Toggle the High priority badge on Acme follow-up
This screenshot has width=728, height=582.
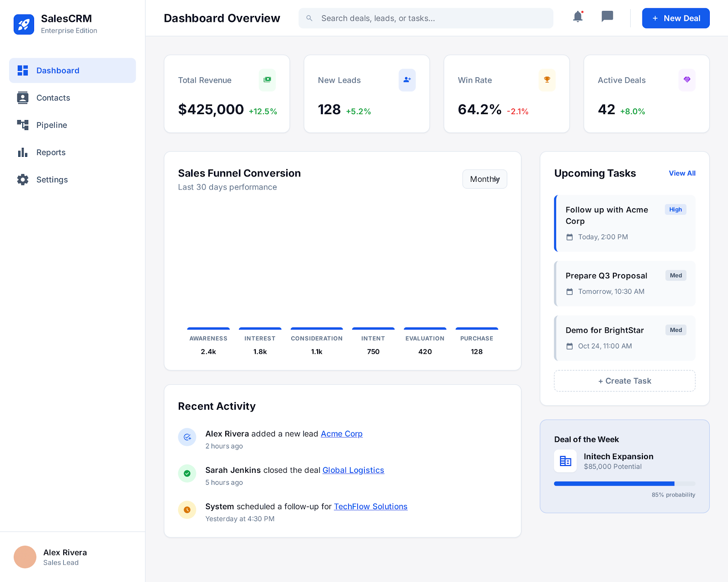675,209
